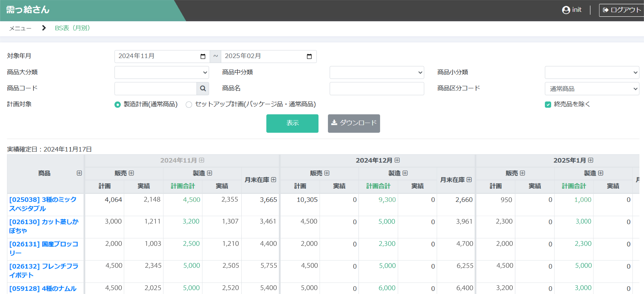Click 950 January sales plan value

506,200
